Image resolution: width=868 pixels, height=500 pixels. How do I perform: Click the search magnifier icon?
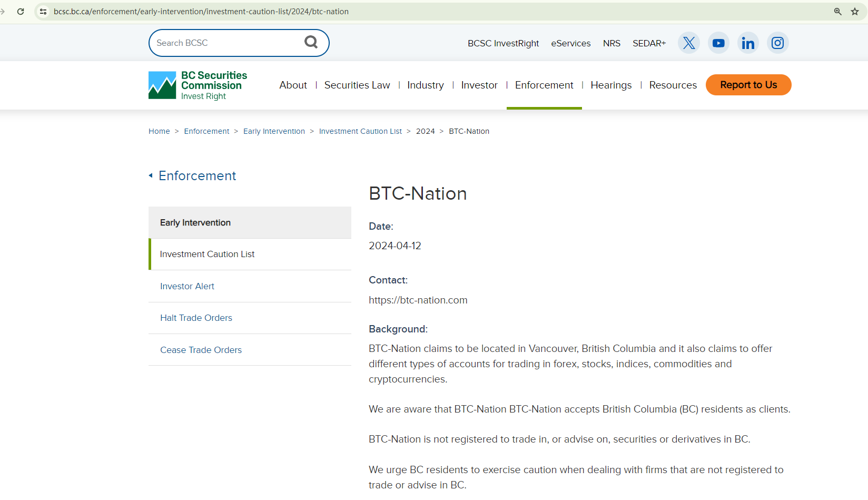[x=311, y=42]
